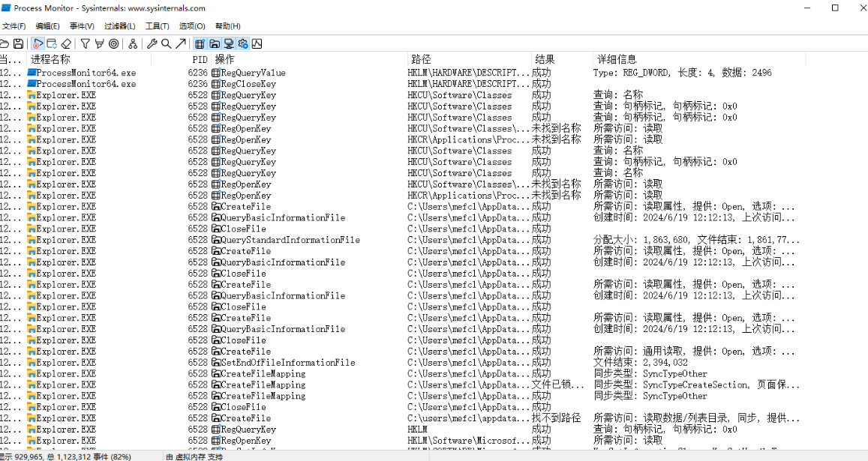Screen dimensions: 868x461
Task: Select detail cell '分配大小: 1,863,680'
Action: pos(696,240)
